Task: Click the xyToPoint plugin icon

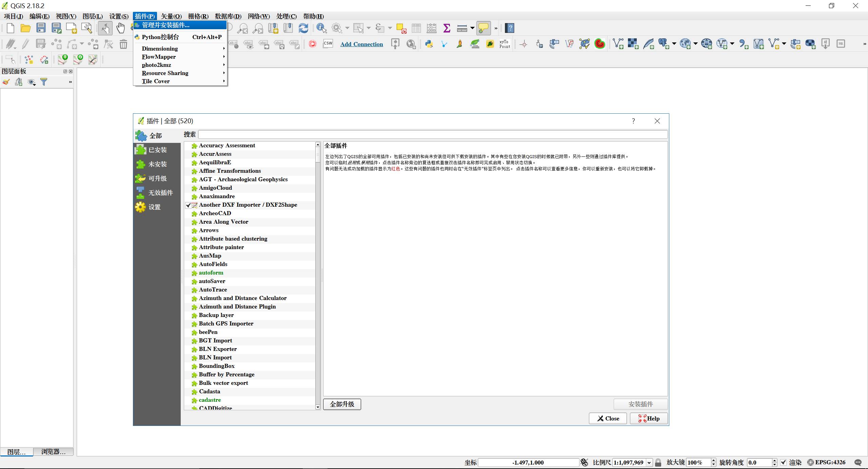Action: click(x=504, y=44)
